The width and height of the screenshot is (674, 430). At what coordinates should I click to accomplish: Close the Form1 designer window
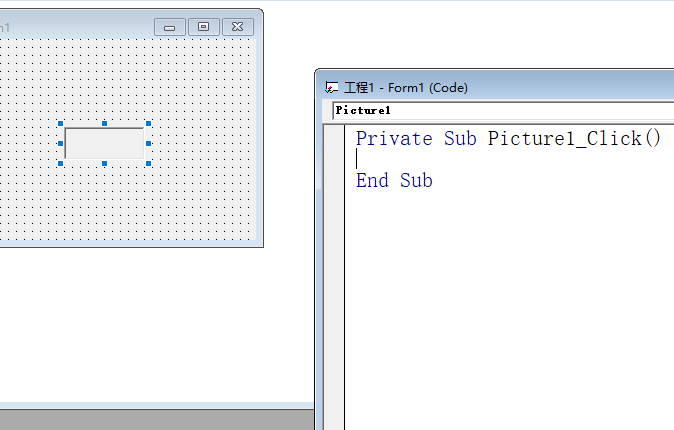coord(236,27)
